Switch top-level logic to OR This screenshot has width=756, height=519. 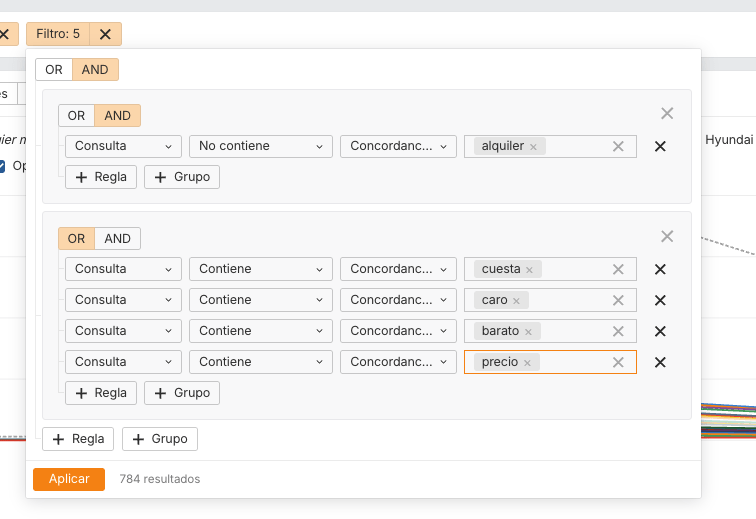pos(54,70)
